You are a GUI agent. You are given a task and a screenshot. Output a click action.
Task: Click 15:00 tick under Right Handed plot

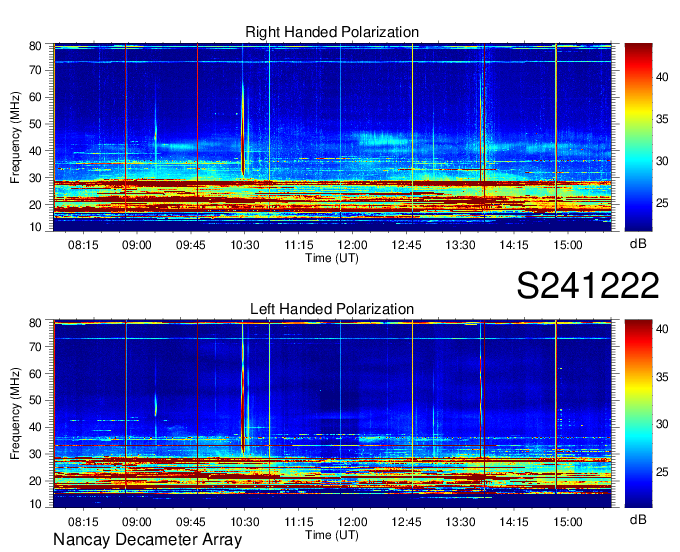pyautogui.click(x=568, y=245)
